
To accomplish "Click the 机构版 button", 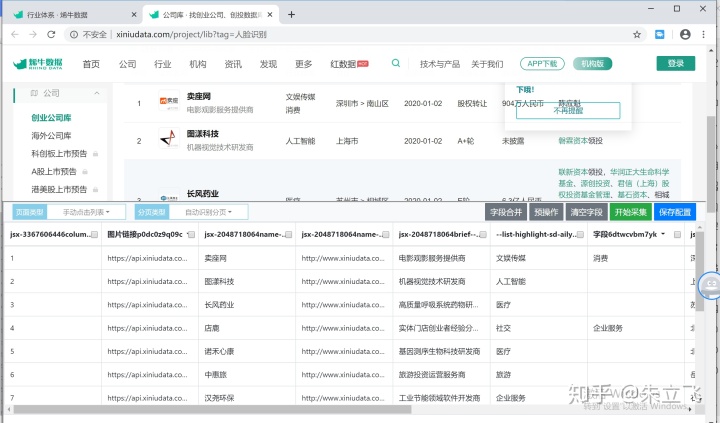I will pos(592,64).
